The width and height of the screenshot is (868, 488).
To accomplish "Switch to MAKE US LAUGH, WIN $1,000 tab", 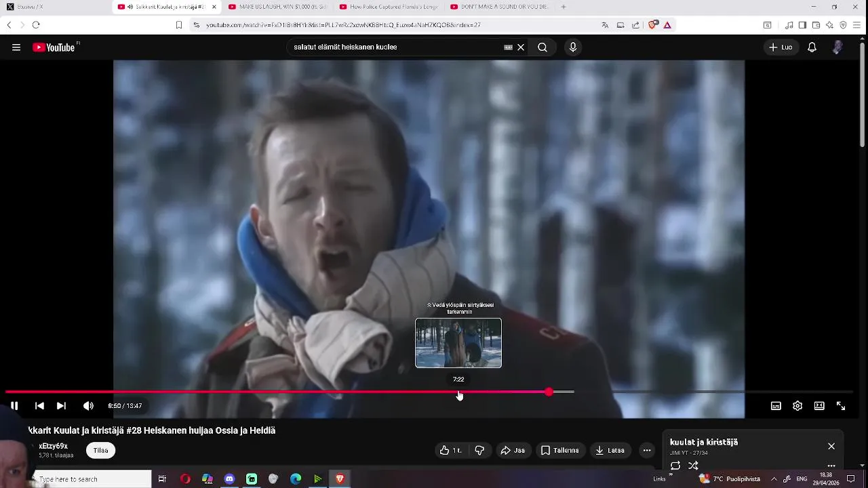I will point(277,7).
